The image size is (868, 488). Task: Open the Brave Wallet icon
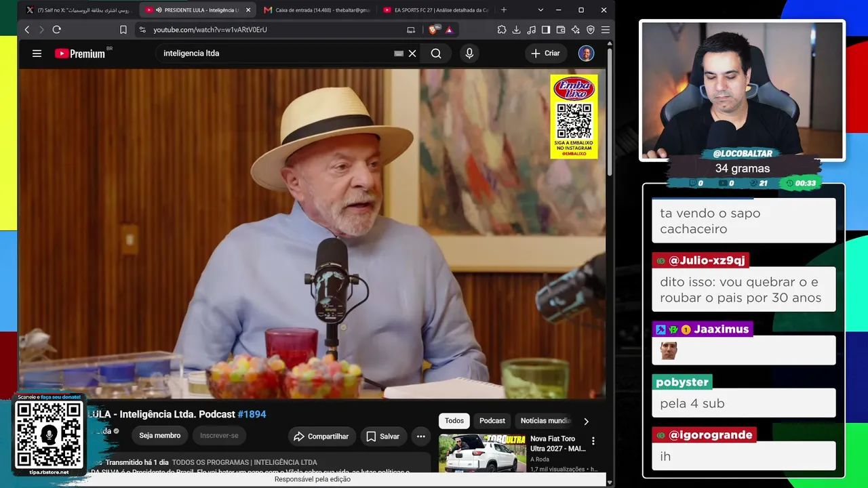[561, 30]
